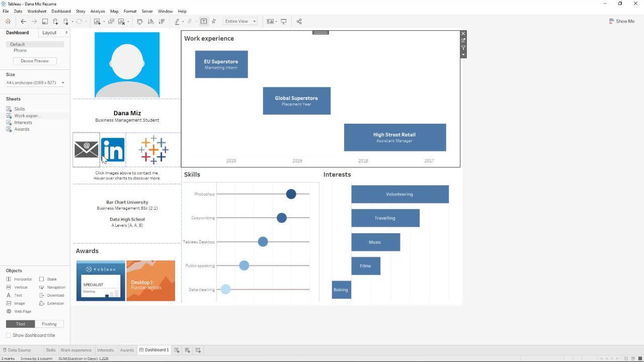The height and width of the screenshot is (362, 644).
Task: Click the Swap Rows and Columns icon
Action: [x=140, y=21]
